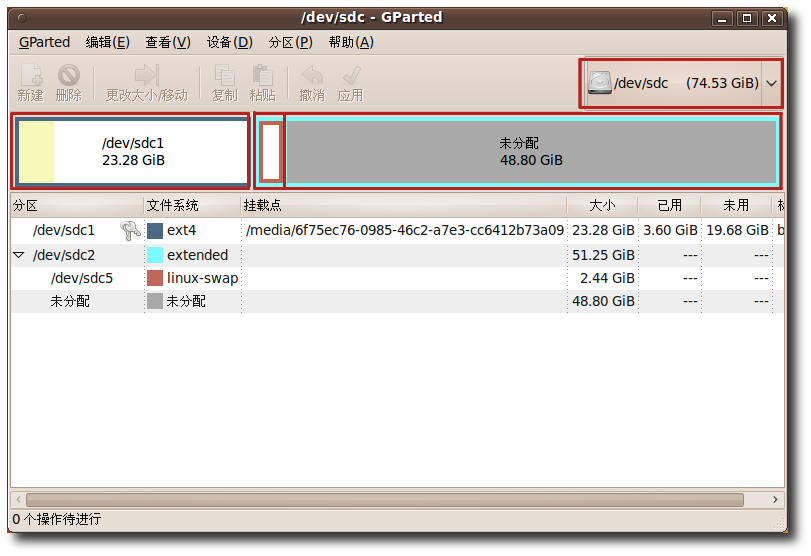This screenshot has height=556, width=811.
Task: Click the 3.60 GiB used cell
Action: point(670,230)
